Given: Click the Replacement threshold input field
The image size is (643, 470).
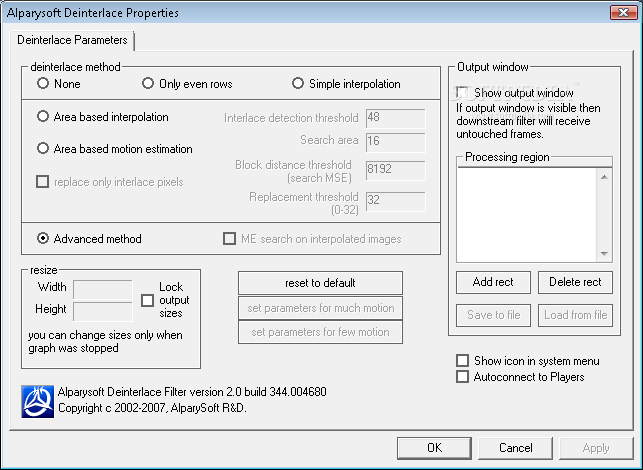Looking at the screenshot, I should (396, 201).
